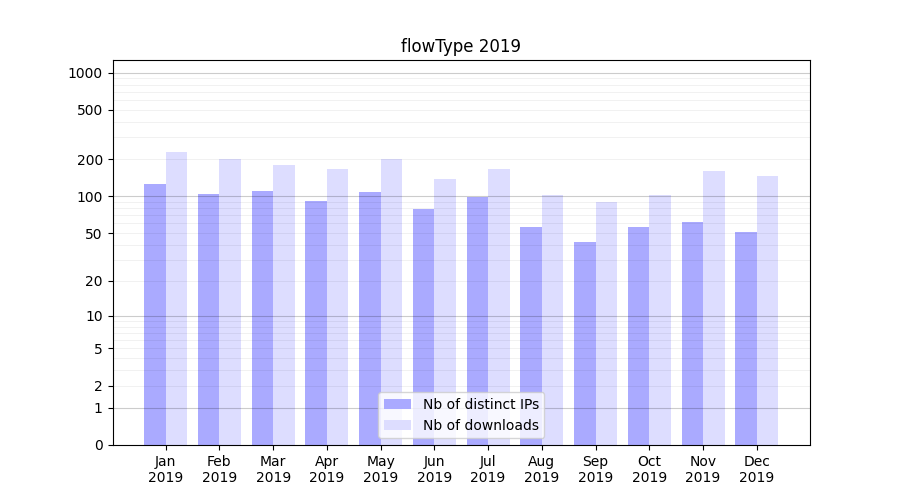
Task: Click the Nov 2019 distinct IPs bar
Action: (x=692, y=333)
